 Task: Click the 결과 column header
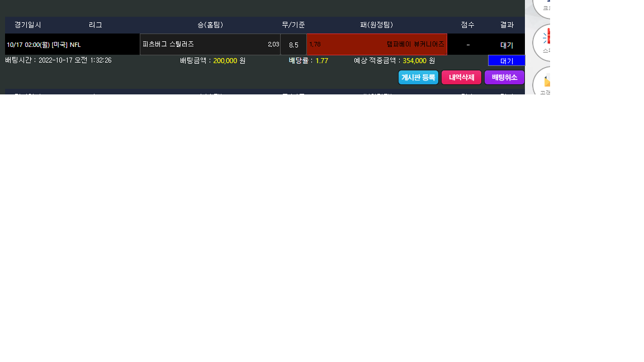point(507,25)
